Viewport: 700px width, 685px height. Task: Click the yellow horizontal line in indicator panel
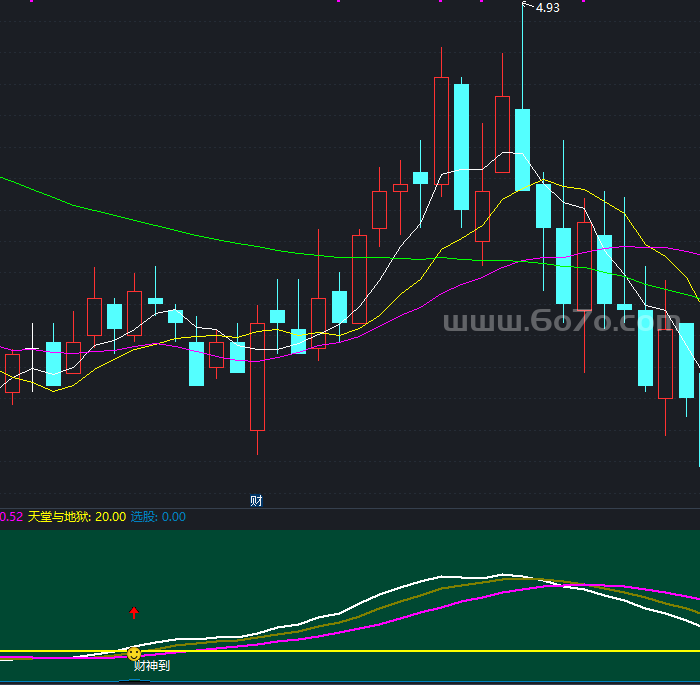coord(400,651)
